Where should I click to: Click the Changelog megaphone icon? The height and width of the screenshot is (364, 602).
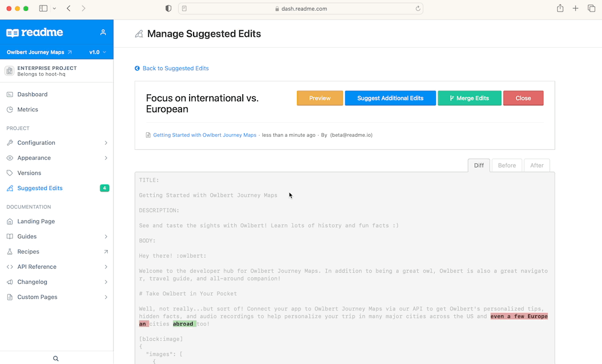point(10,282)
